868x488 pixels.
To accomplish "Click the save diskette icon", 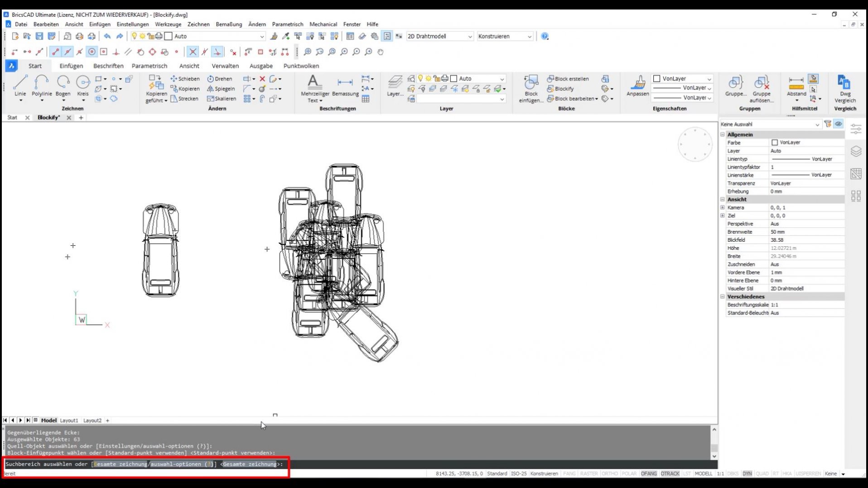I will click(x=39, y=36).
